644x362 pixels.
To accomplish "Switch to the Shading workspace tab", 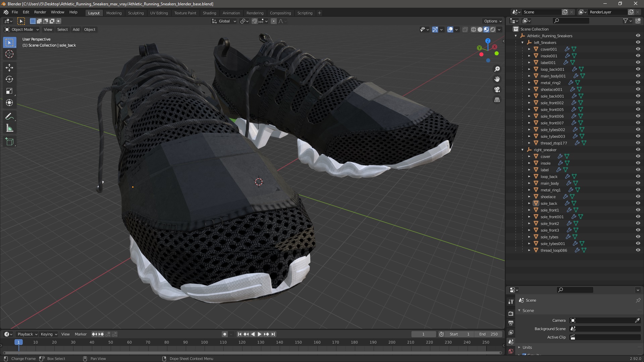I will [x=209, y=13].
